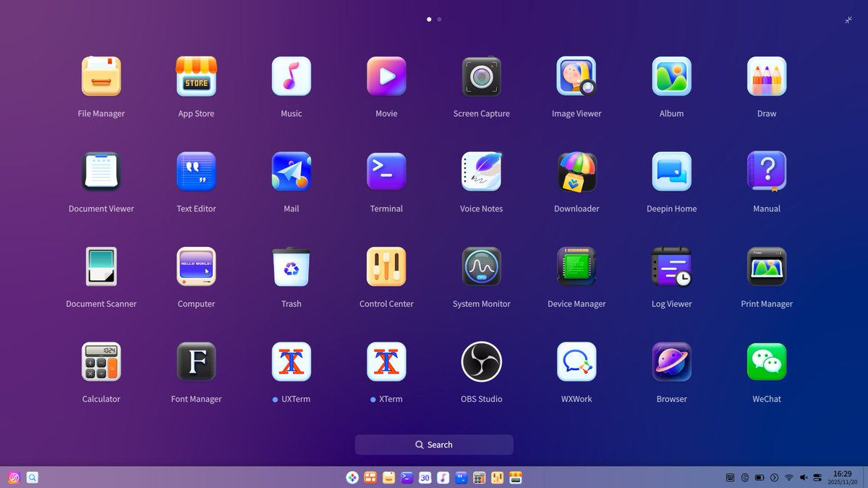Click the Bluetooth tray icon
The image size is (868, 488).
tap(745, 478)
